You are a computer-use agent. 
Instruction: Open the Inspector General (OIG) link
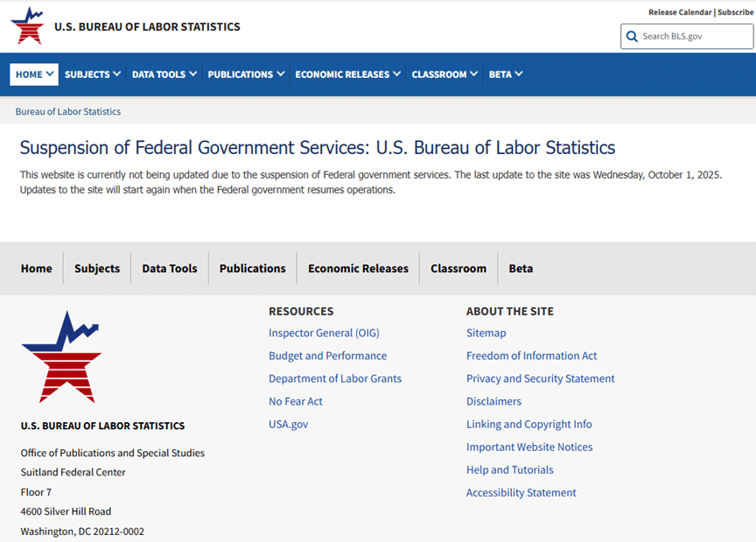[324, 333]
